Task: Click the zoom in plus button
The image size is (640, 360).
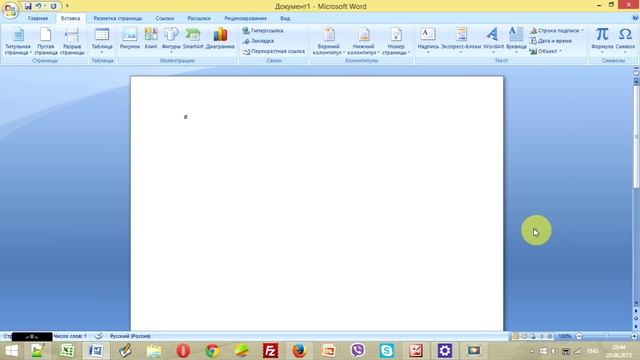Action: pyautogui.click(x=634, y=336)
